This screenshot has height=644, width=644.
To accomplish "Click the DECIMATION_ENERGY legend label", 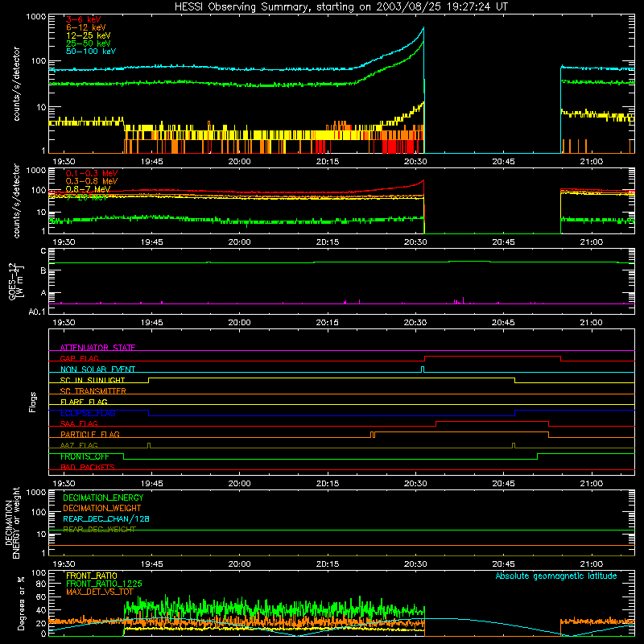I will click(x=103, y=497).
